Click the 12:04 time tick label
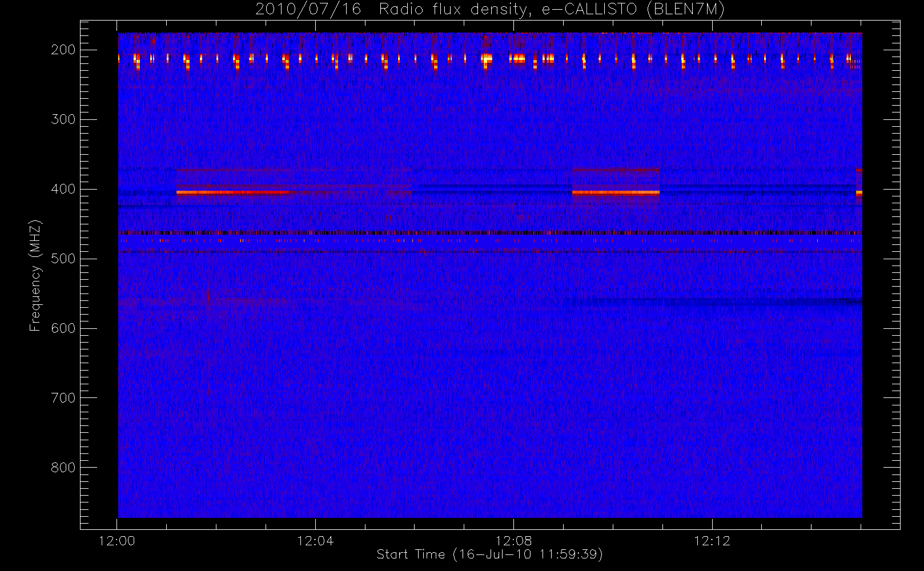This screenshot has width=924, height=571. pos(315,541)
